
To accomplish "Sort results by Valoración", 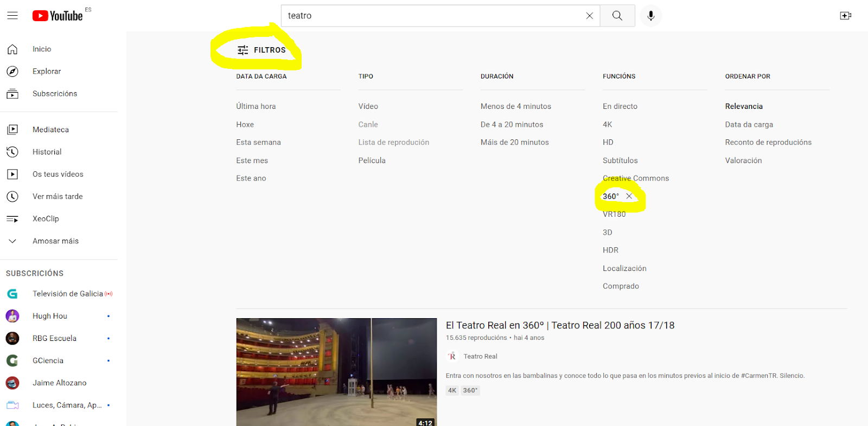I will pyautogui.click(x=743, y=160).
